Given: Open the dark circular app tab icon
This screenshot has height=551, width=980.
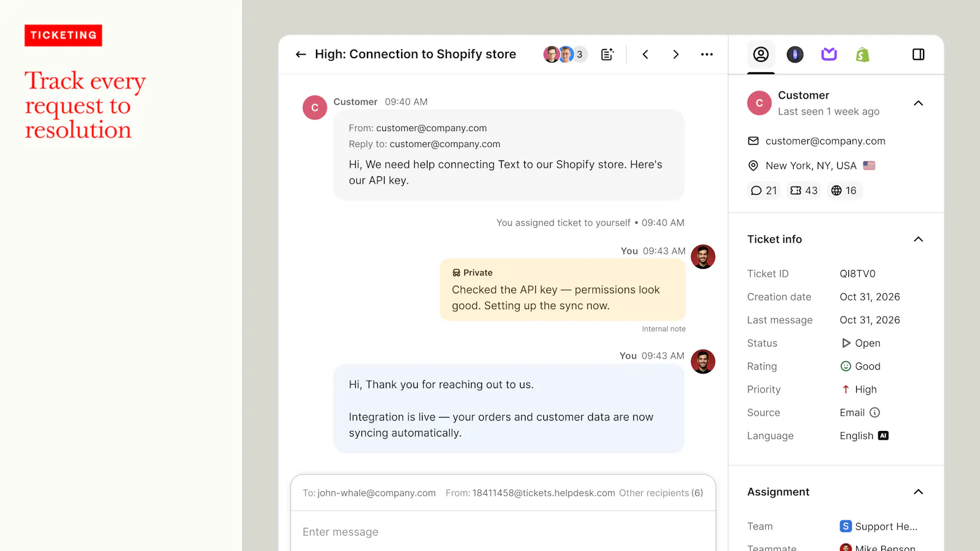Looking at the screenshot, I should 795,54.
